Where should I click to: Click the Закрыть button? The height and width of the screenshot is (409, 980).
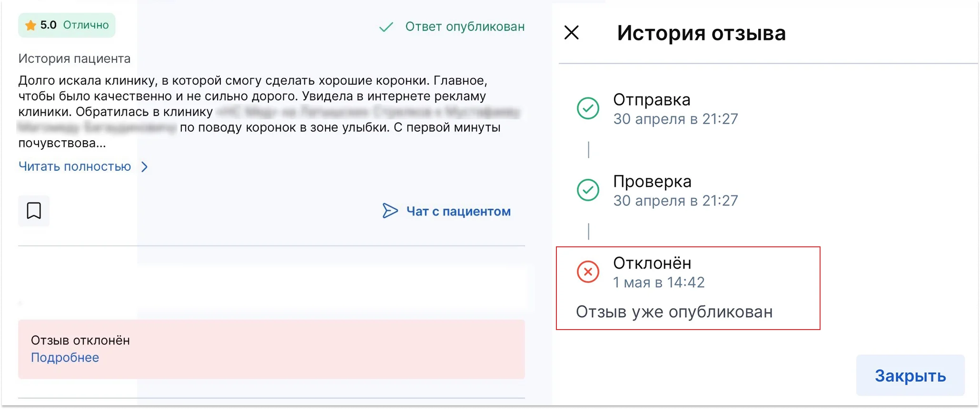click(910, 375)
